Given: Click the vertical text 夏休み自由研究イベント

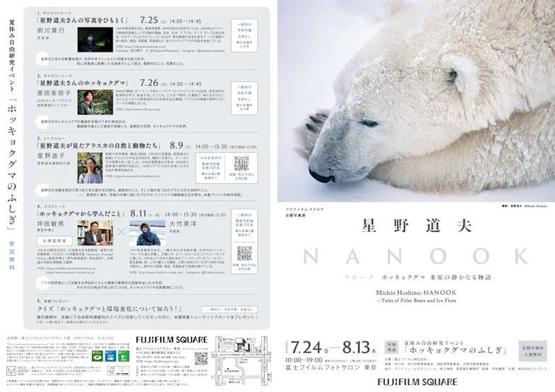Looking at the screenshot, I should [x=11, y=56].
